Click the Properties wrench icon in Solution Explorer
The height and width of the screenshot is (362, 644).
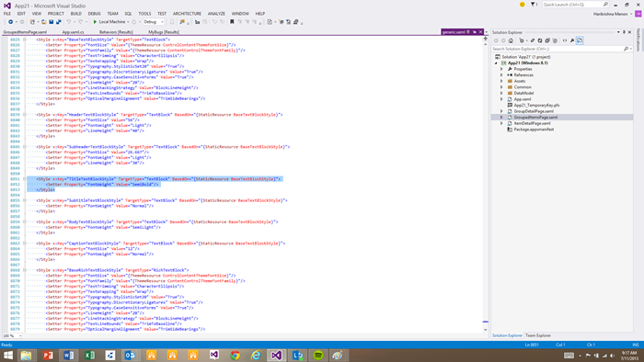point(572,40)
